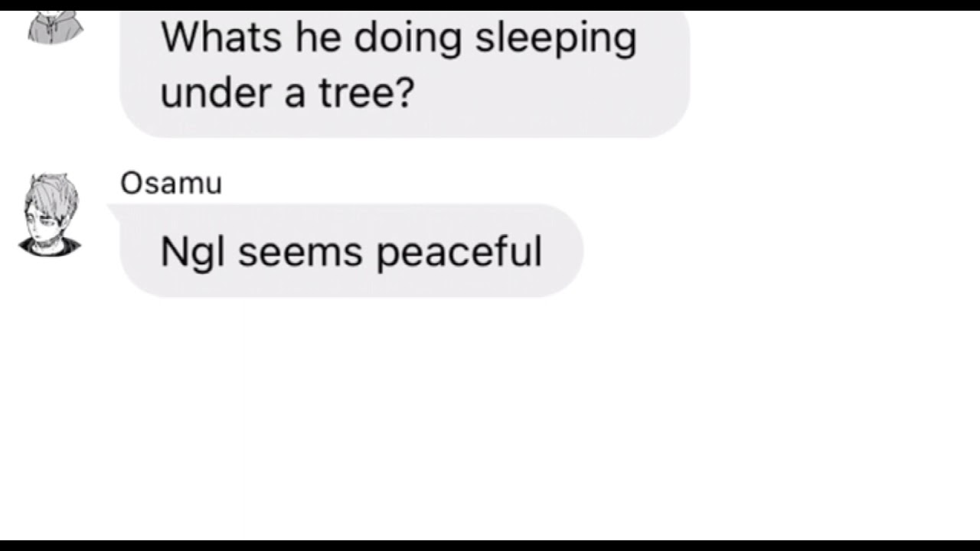Click the word "Whats" in the top message
The width and height of the screenshot is (980, 551).
tap(221, 37)
